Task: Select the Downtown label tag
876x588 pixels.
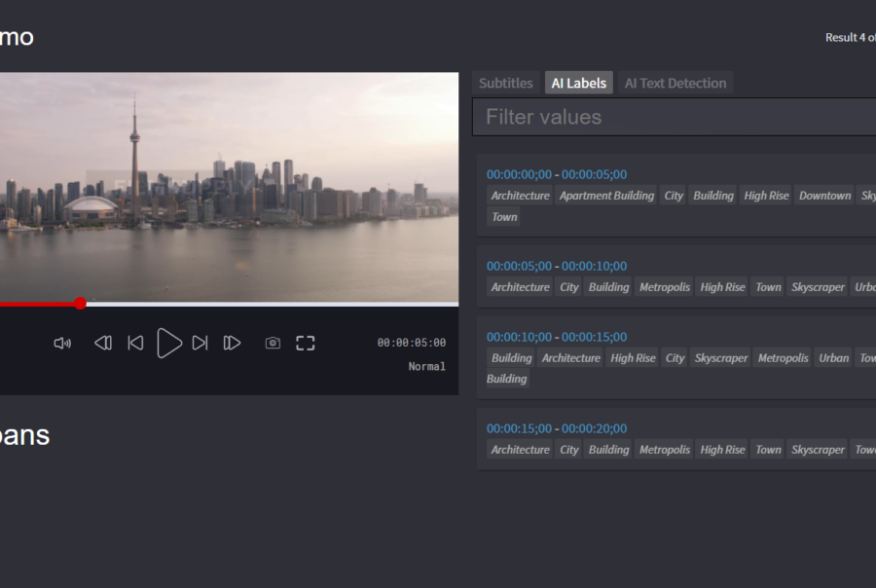Action: click(824, 195)
